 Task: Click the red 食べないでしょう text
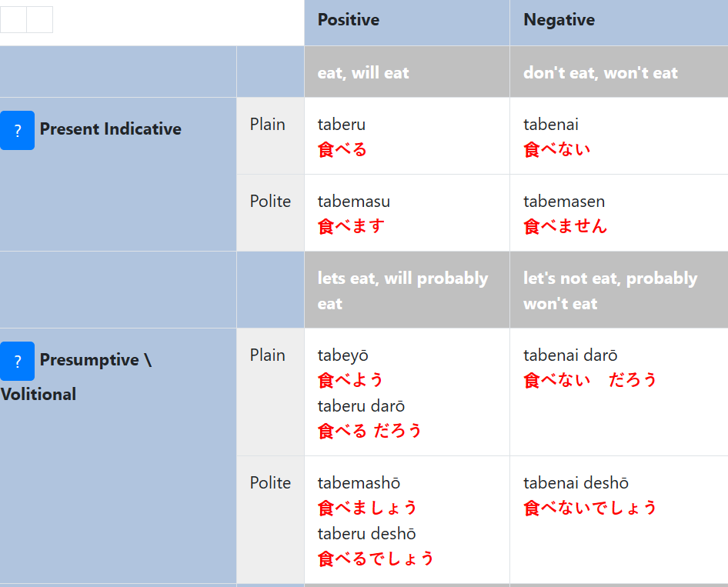(590, 508)
